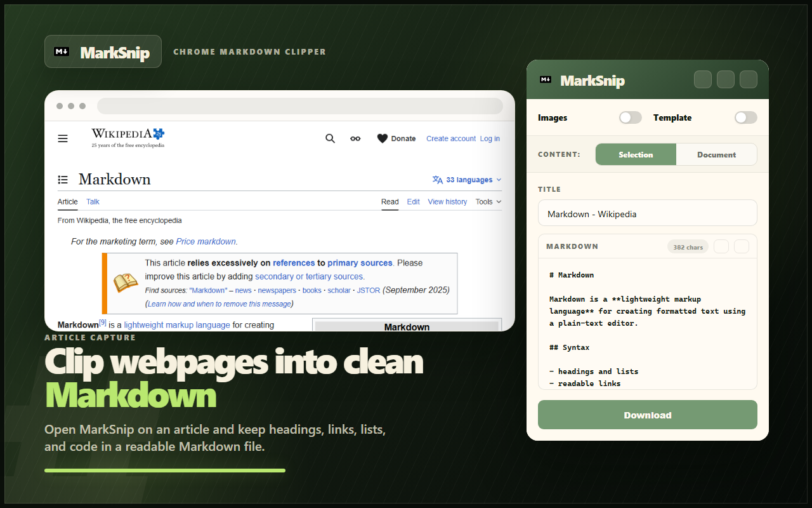The height and width of the screenshot is (508, 812).
Task: Click the mock browser address bar
Action: coord(299,106)
